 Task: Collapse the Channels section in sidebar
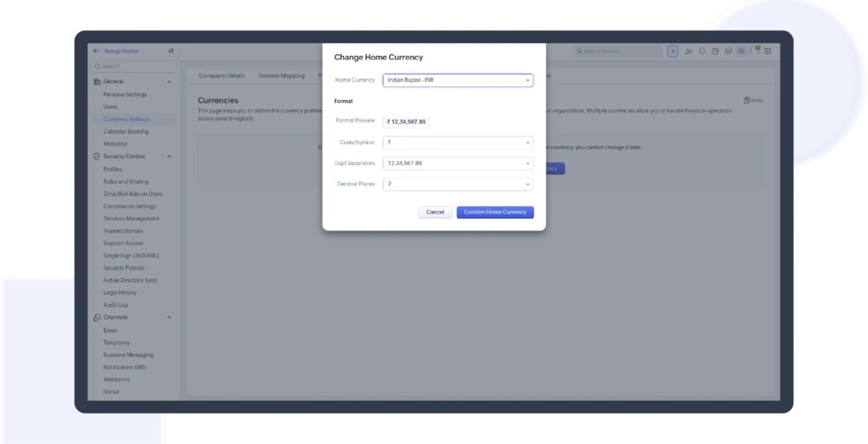pyautogui.click(x=170, y=317)
